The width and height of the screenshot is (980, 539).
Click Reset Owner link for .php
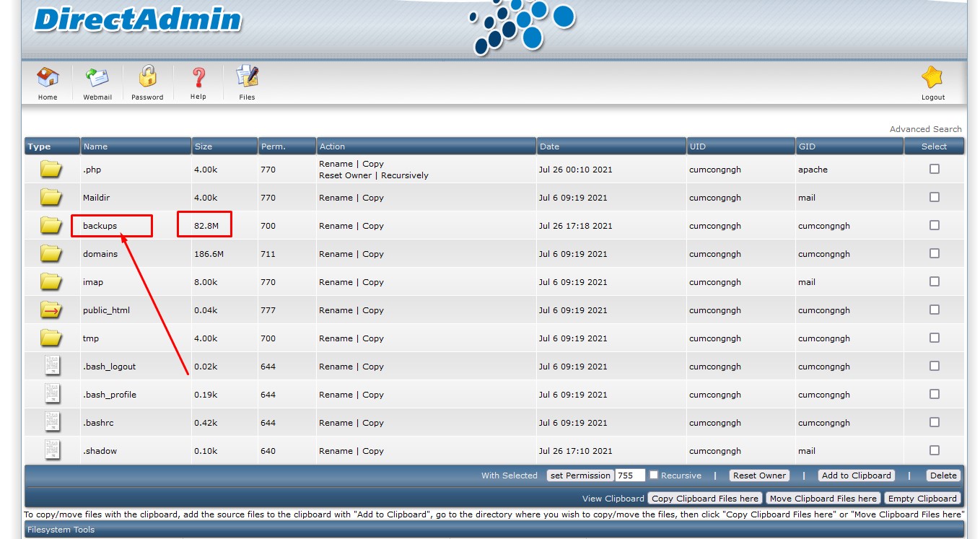(345, 175)
